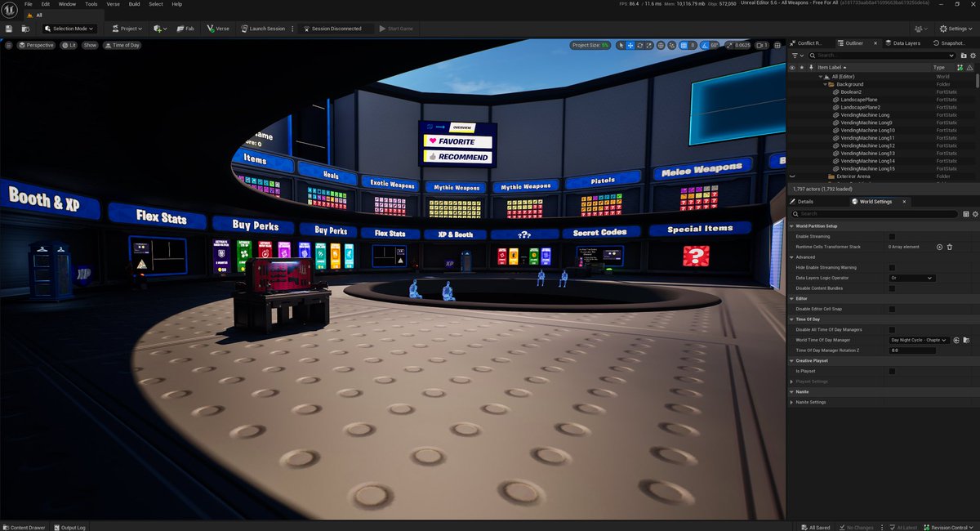Open the Tools menu

(91, 4)
